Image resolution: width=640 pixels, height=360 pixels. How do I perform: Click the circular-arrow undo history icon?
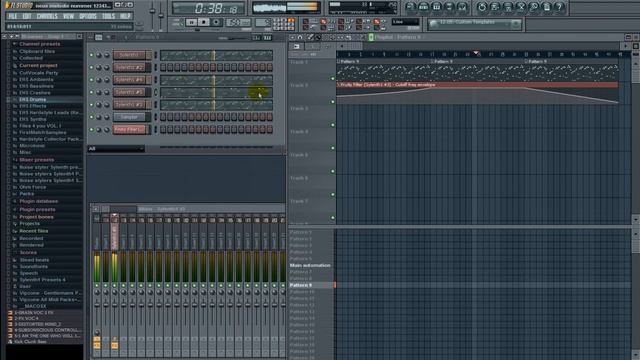pyautogui.click(x=482, y=7)
